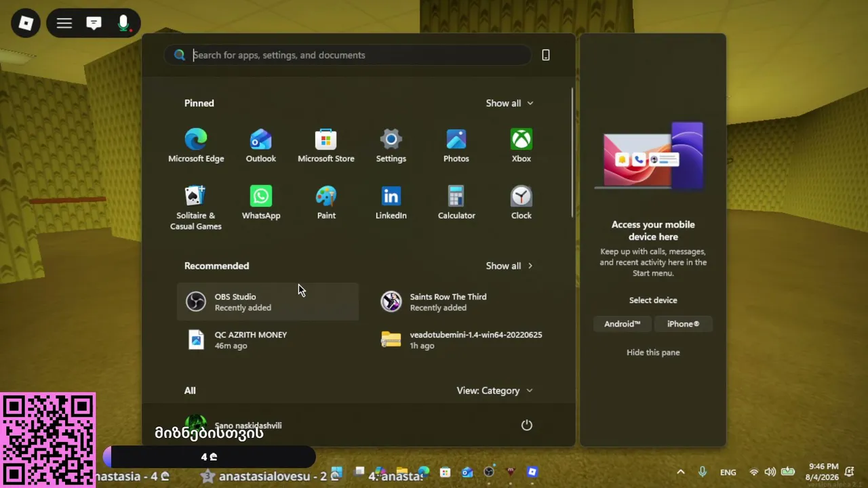Open the pinned LinkedIn app
The image size is (868, 488).
(391, 203)
